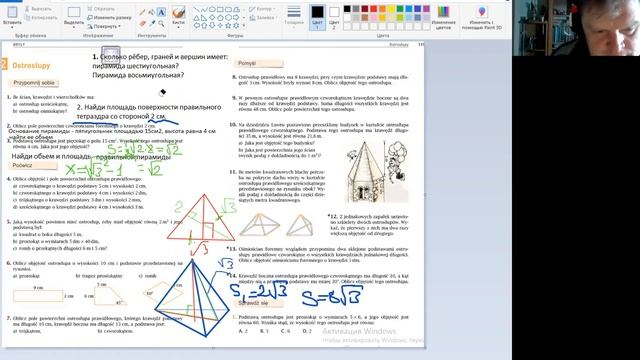Pick the dark red color swatch

point(365,9)
